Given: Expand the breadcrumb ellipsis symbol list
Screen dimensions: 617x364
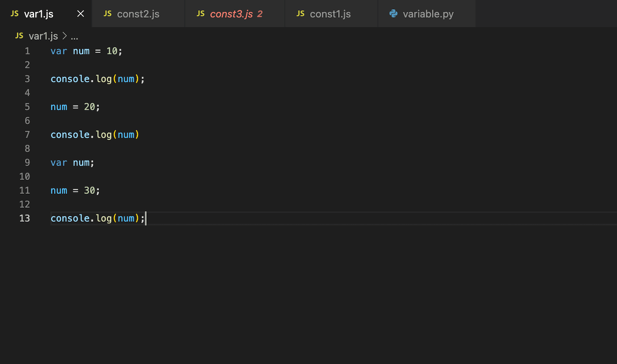Looking at the screenshot, I should coord(74,37).
